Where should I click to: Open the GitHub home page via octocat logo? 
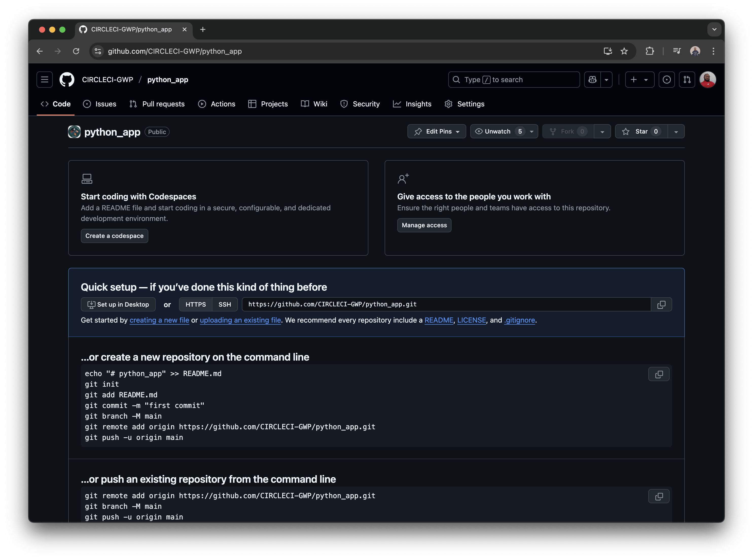tap(66, 79)
